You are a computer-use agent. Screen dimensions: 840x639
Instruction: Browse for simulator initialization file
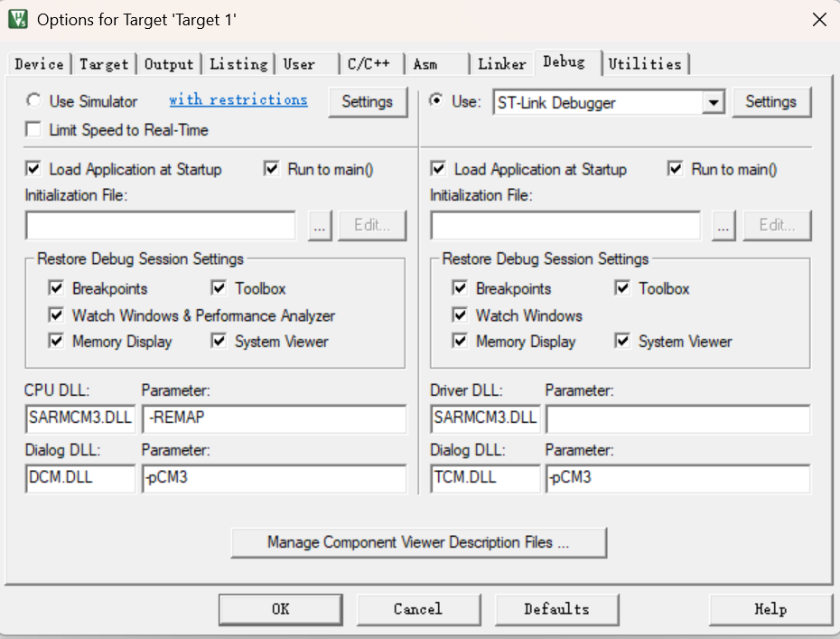320,225
